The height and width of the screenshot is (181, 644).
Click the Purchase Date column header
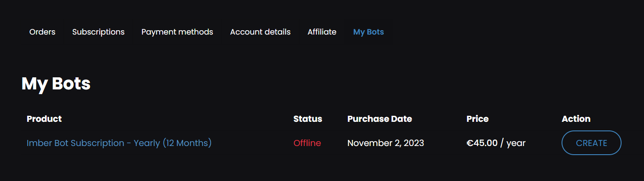click(379, 119)
